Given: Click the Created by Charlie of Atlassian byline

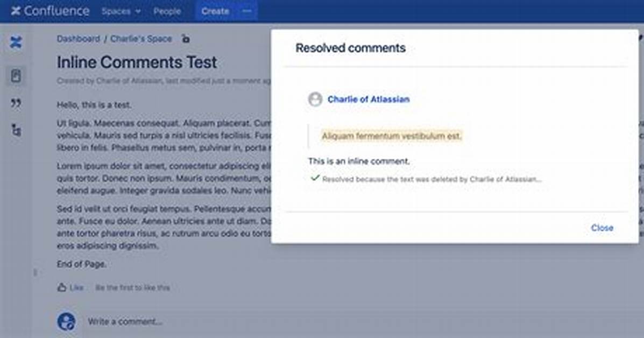Looking at the screenshot, I should (x=164, y=81).
